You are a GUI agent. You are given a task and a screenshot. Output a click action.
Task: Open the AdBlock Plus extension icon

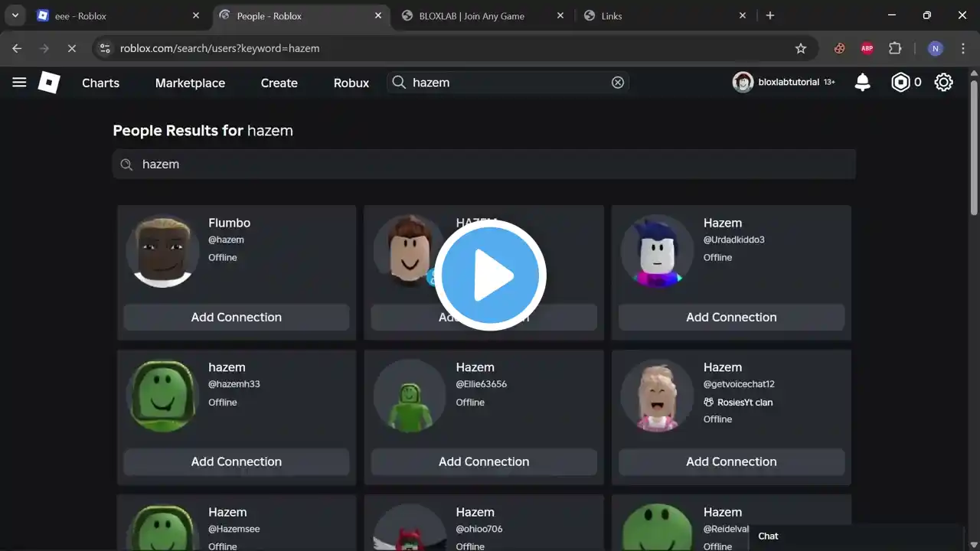coord(867,48)
